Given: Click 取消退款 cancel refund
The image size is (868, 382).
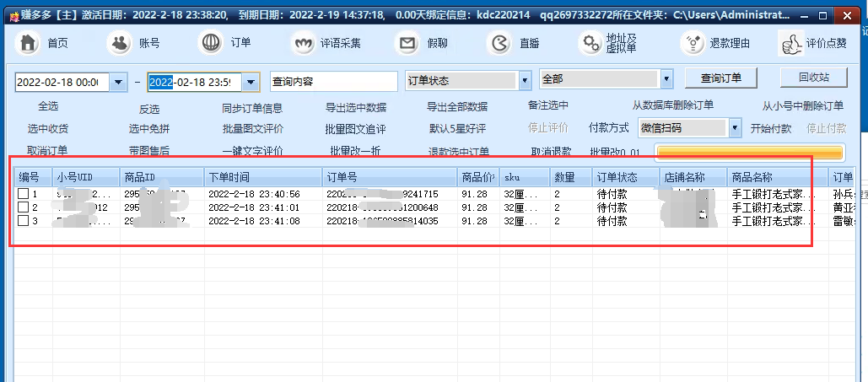Looking at the screenshot, I should coord(551,152).
